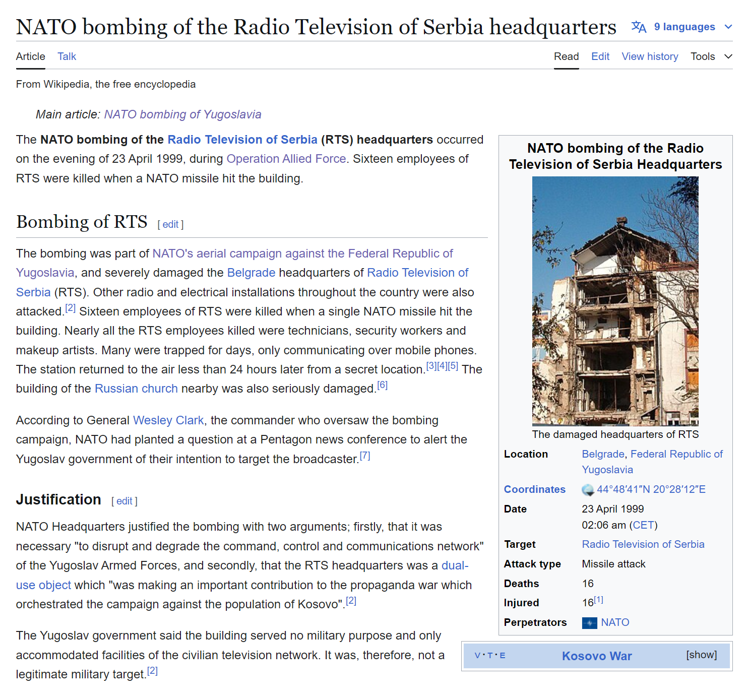Click T talk link in navbox

tap(490, 656)
